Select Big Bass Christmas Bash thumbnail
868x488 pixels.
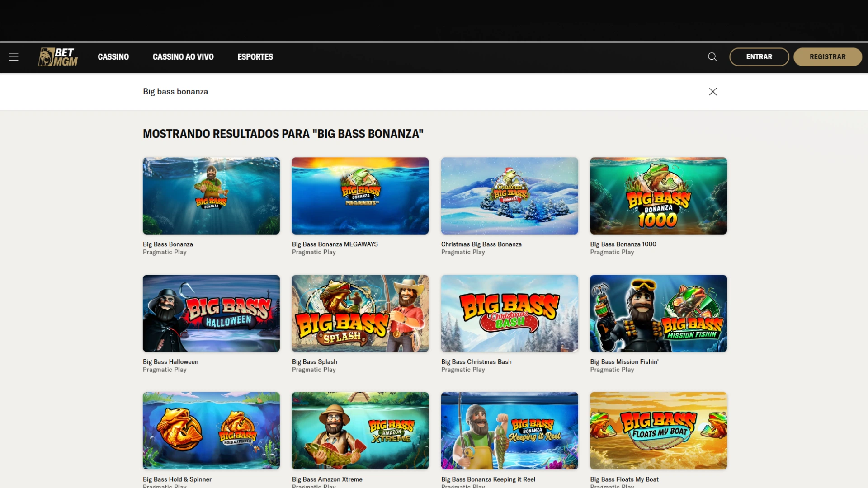(x=509, y=313)
